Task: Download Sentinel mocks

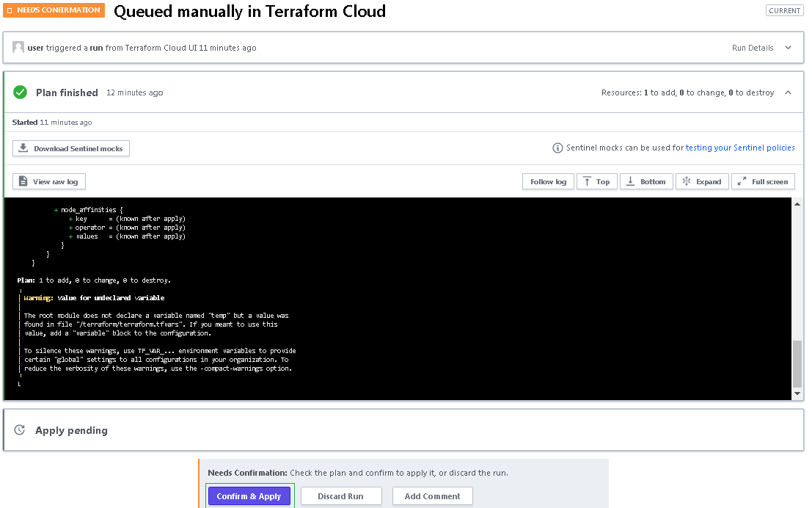Action: coord(71,148)
